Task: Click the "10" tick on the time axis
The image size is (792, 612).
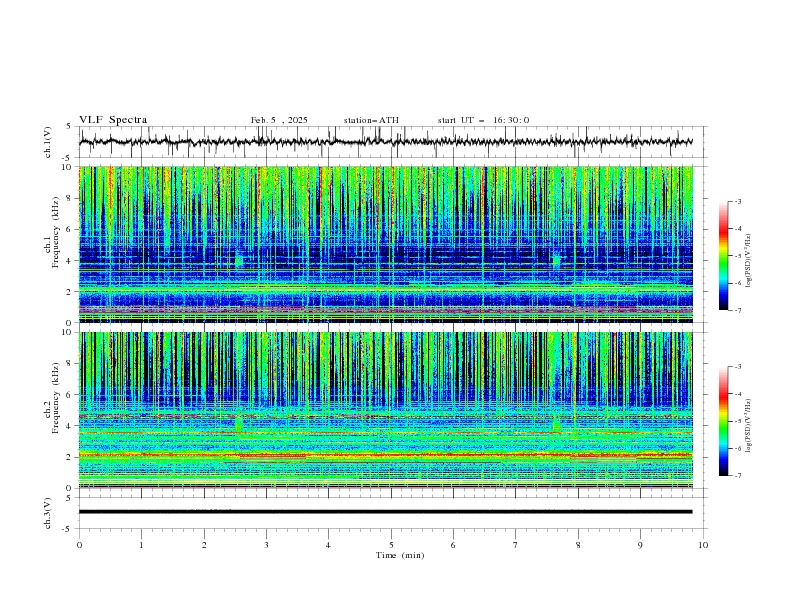Action: tap(703, 545)
